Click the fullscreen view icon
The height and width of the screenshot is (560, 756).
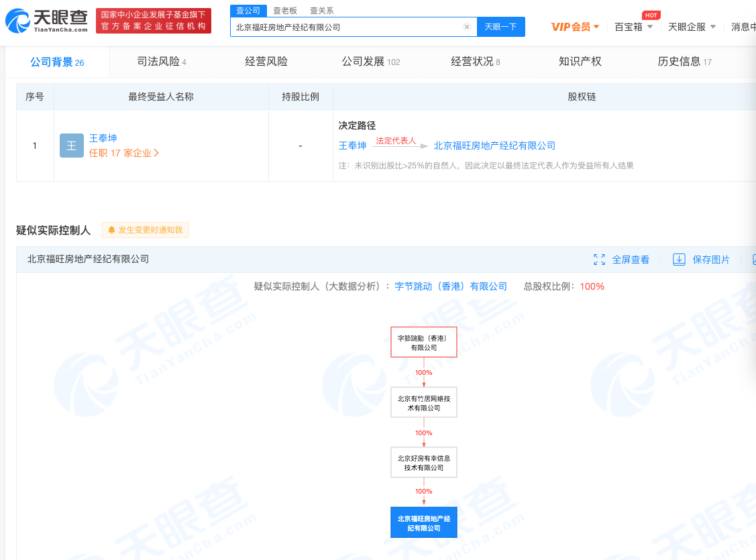(599, 260)
